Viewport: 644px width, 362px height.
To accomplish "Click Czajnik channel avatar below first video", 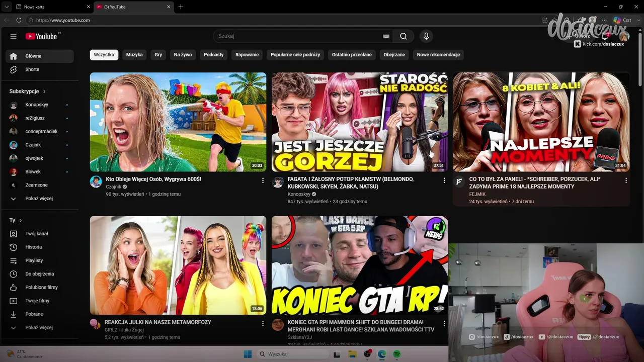I will tap(96, 182).
